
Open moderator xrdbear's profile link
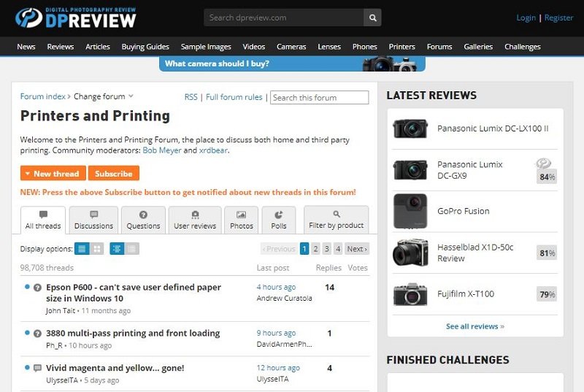(213, 150)
